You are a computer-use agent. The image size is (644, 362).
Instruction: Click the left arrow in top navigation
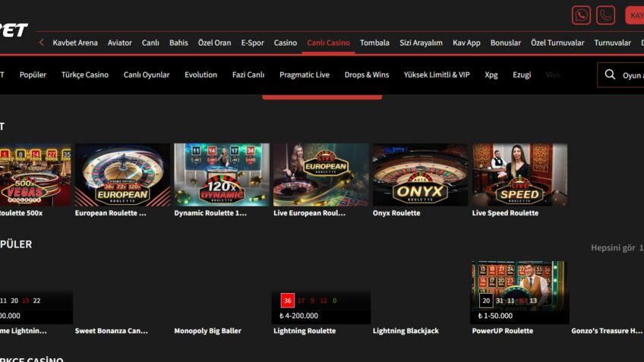click(x=42, y=42)
